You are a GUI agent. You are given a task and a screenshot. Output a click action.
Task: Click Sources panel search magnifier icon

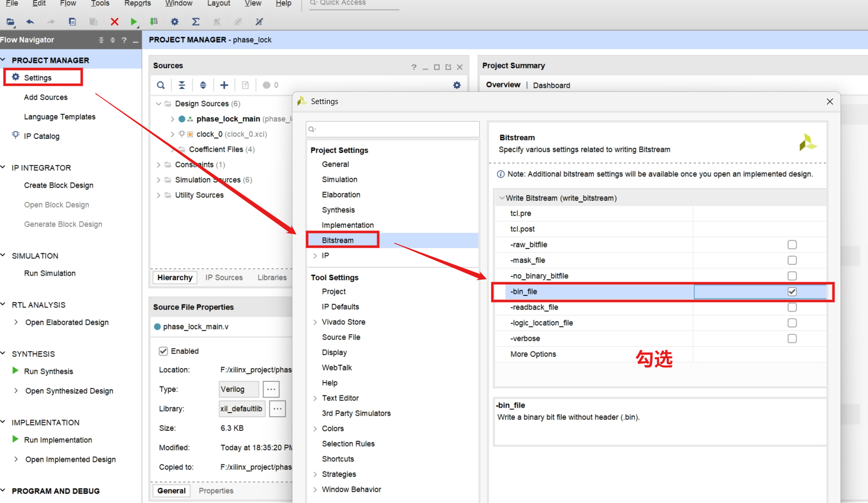[x=160, y=85]
